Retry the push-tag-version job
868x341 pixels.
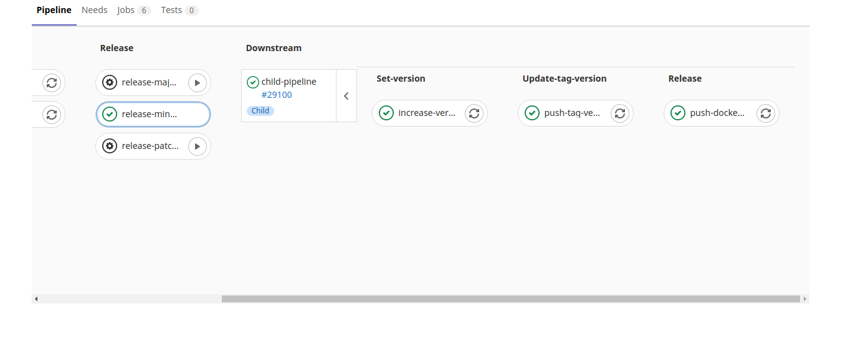point(620,113)
